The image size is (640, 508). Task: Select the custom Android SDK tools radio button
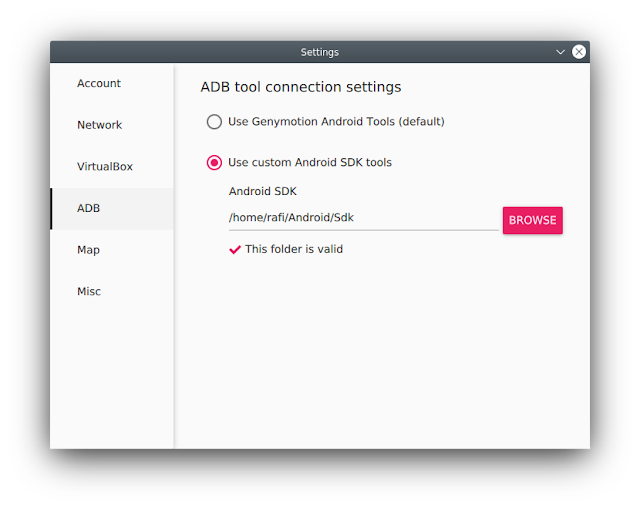tap(214, 163)
